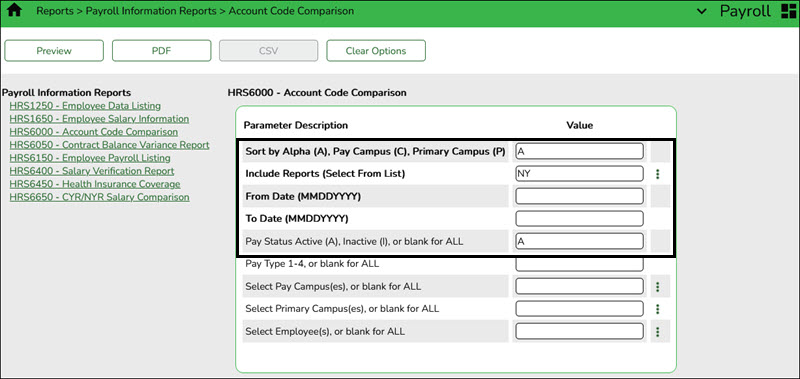
Task: Open ellipsis lookup for Select Employee(s)
Action: coord(658,332)
